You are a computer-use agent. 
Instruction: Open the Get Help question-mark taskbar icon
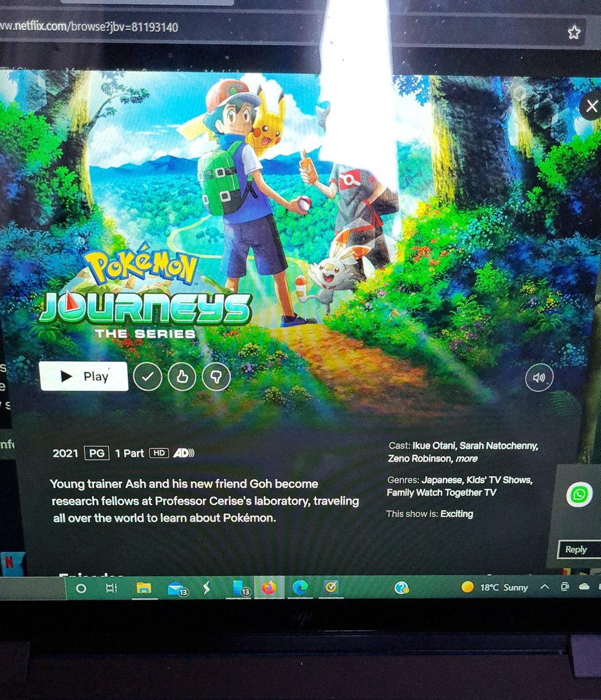pos(401,588)
